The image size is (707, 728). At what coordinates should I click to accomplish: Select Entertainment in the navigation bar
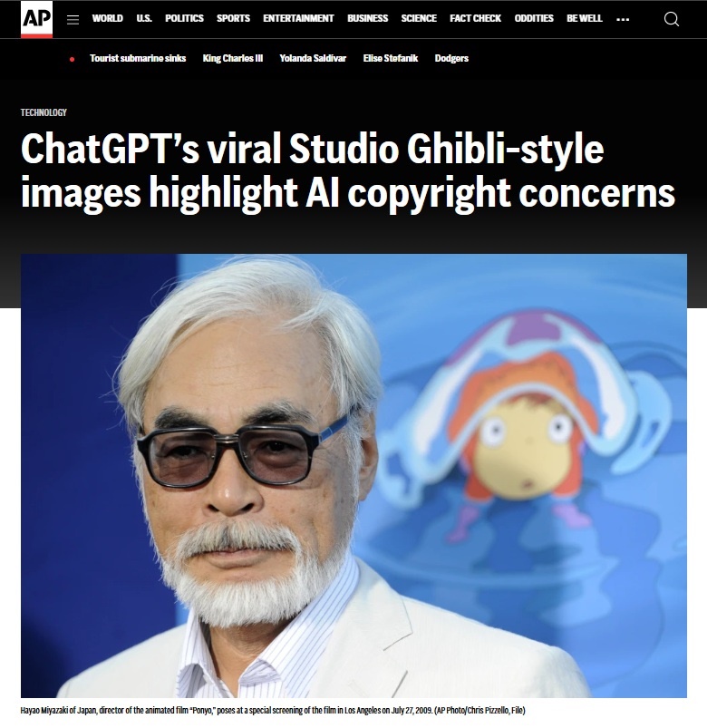tap(298, 18)
